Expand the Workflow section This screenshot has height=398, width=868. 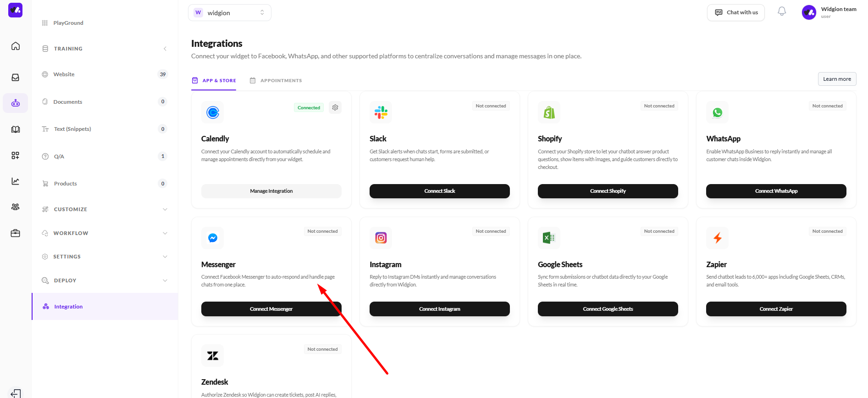click(x=105, y=233)
